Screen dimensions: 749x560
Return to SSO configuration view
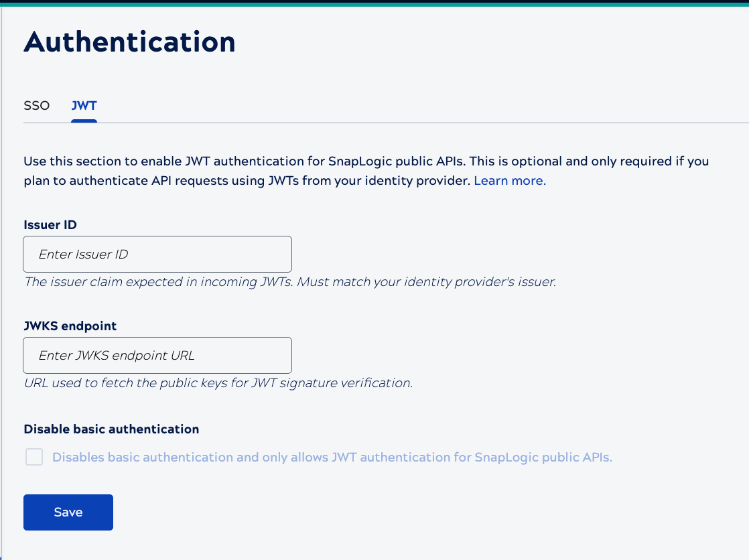click(36, 105)
